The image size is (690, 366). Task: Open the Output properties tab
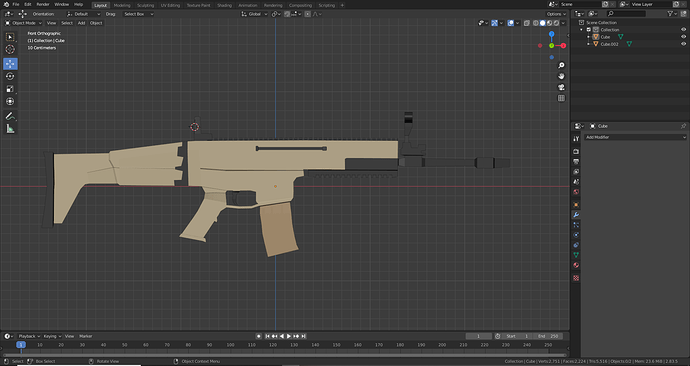(576, 161)
